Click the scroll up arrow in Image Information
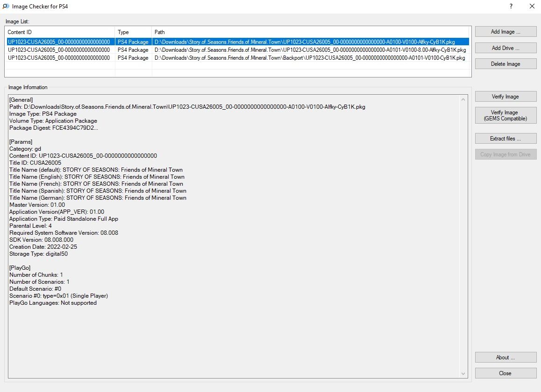 [463, 100]
